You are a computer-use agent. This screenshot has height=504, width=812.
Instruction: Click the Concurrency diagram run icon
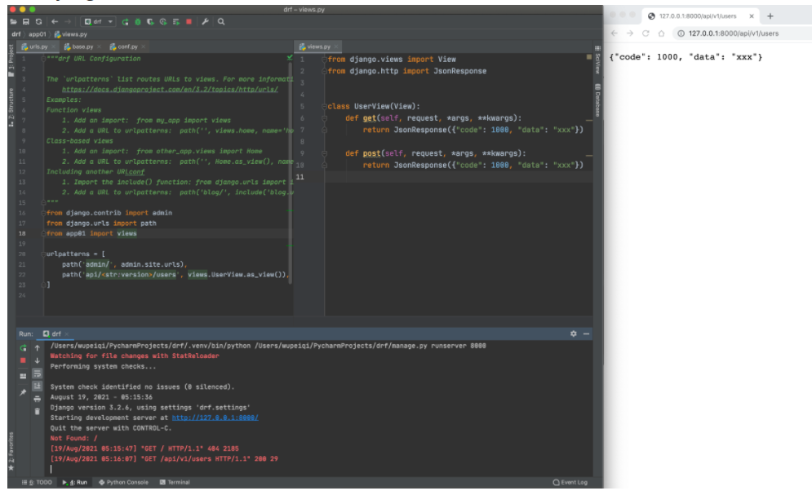pyautogui.click(x=176, y=22)
